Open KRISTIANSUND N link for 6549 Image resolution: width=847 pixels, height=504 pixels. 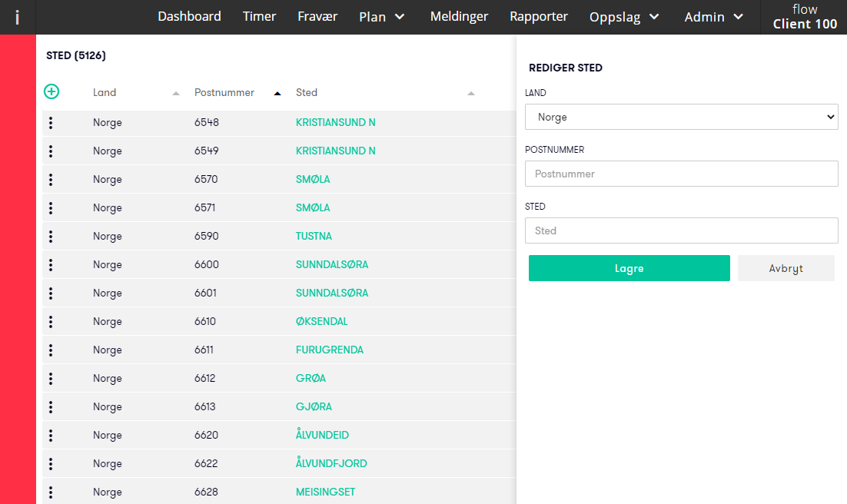tap(335, 151)
